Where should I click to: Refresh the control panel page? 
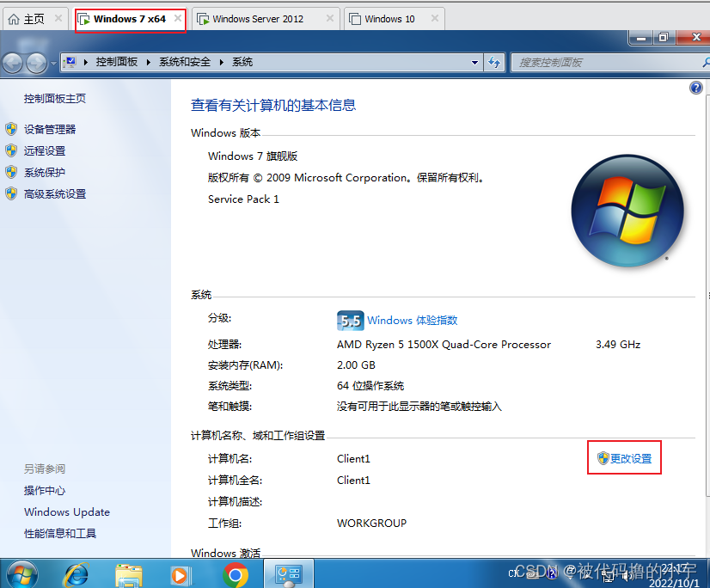pyautogui.click(x=494, y=62)
